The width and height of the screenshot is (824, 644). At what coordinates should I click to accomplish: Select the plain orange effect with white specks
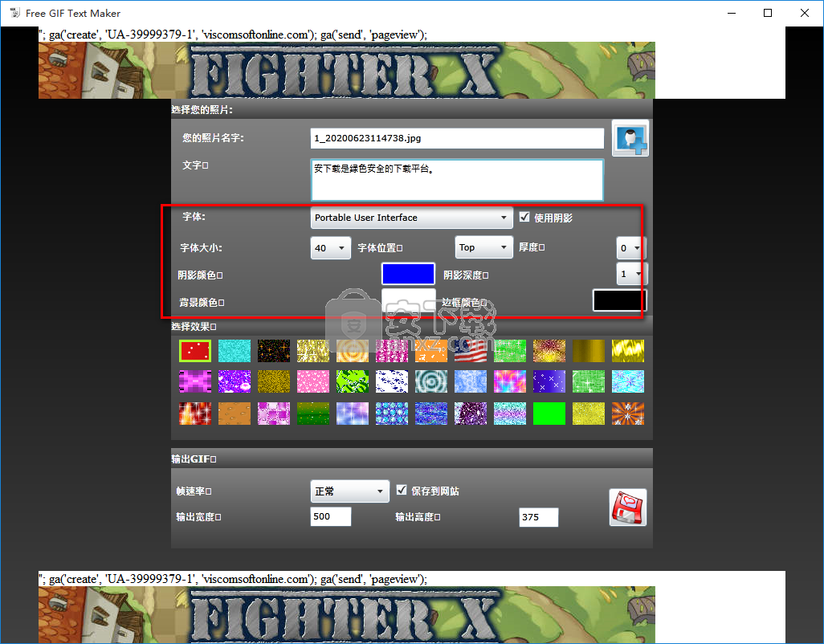(x=431, y=351)
